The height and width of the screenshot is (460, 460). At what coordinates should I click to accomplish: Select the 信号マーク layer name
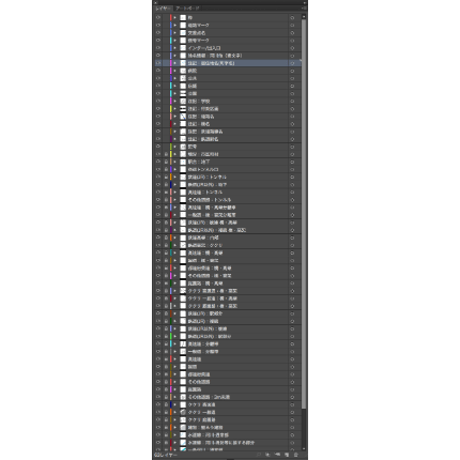198,40
